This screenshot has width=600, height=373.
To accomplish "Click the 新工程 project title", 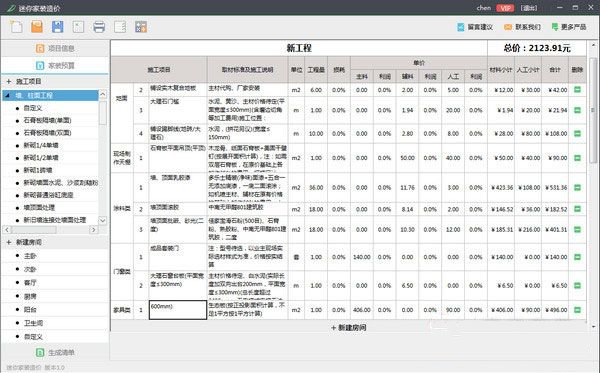I will 299,48.
